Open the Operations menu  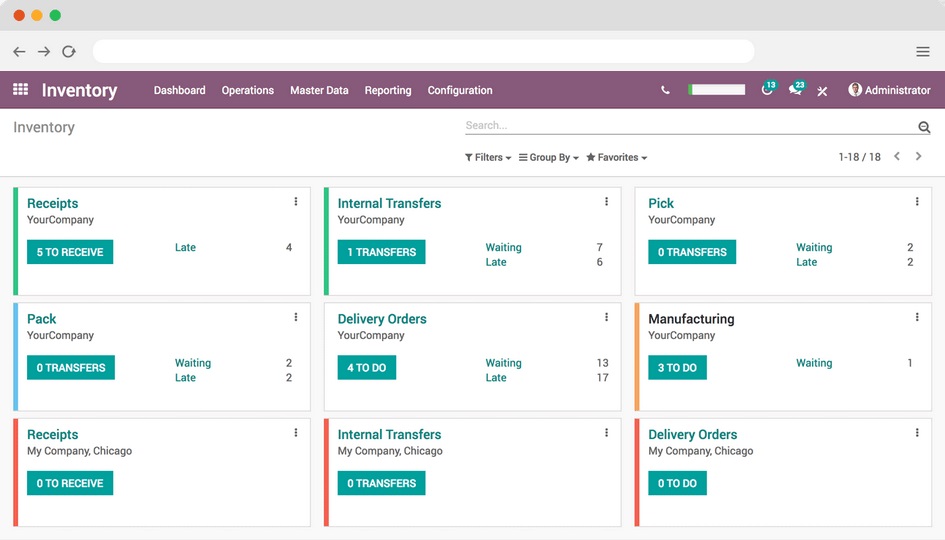[247, 90]
